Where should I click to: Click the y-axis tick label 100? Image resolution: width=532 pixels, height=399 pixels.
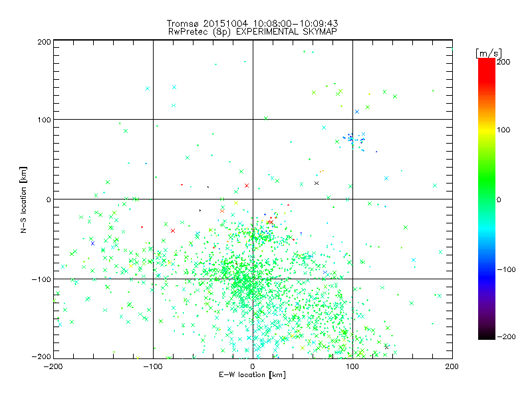tap(44, 120)
